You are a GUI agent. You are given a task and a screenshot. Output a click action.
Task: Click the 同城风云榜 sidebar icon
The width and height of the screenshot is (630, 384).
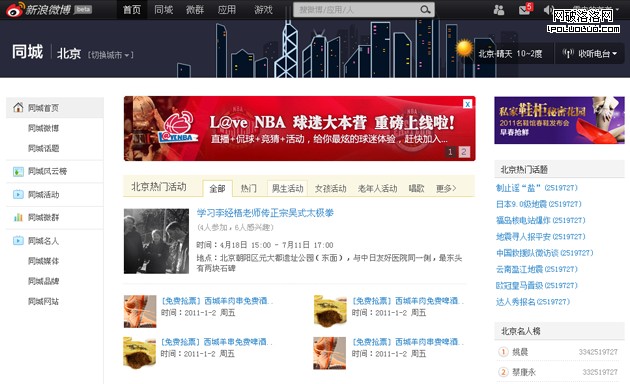(18, 172)
